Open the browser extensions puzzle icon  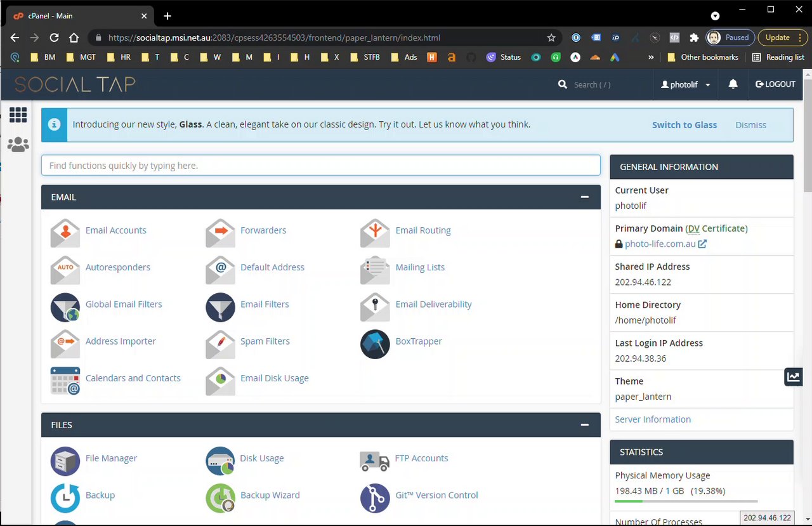(x=694, y=37)
